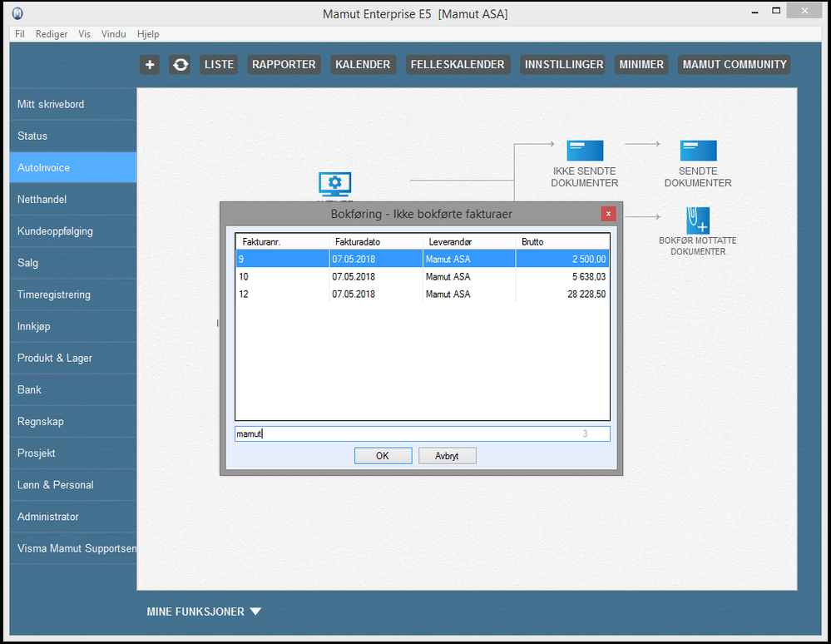
Task: Sort by the Brutto column header
Action: coord(562,241)
